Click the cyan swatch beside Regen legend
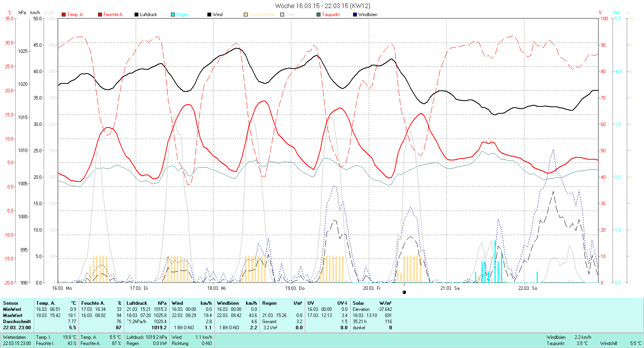Image resolution: width=644 pixels, height=348 pixels. click(173, 15)
